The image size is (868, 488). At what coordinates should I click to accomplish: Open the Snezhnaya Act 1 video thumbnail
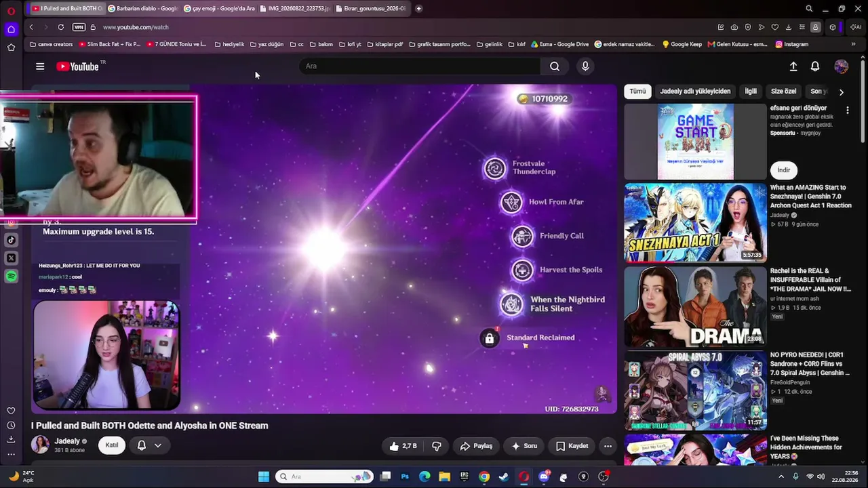coord(695,223)
